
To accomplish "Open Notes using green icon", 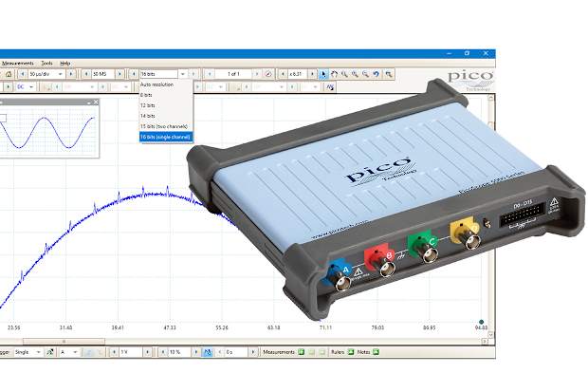I will pyautogui.click(x=376, y=352).
